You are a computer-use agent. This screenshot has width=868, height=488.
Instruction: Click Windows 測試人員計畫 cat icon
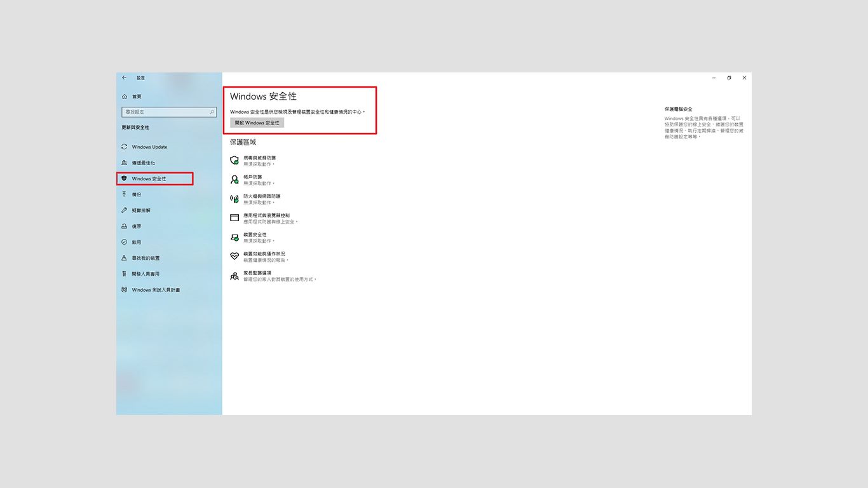click(x=124, y=290)
